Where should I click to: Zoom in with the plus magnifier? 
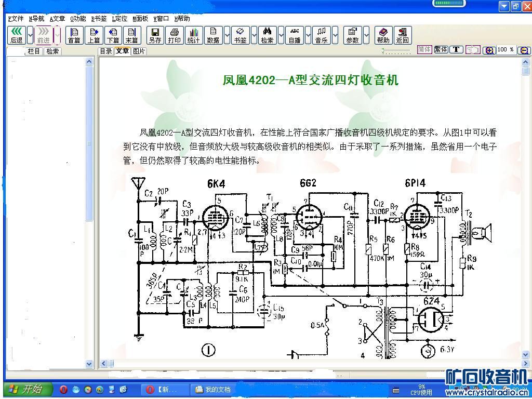coord(489,50)
